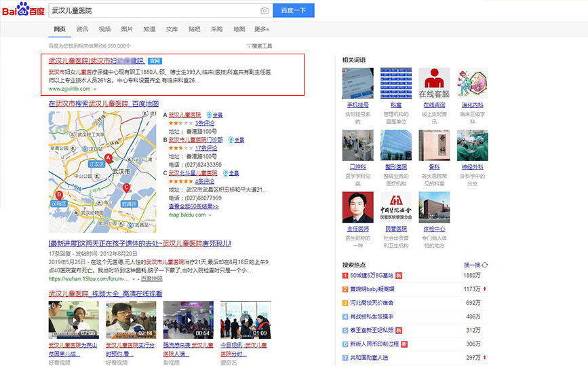Switch to 图片 tab

click(x=127, y=29)
